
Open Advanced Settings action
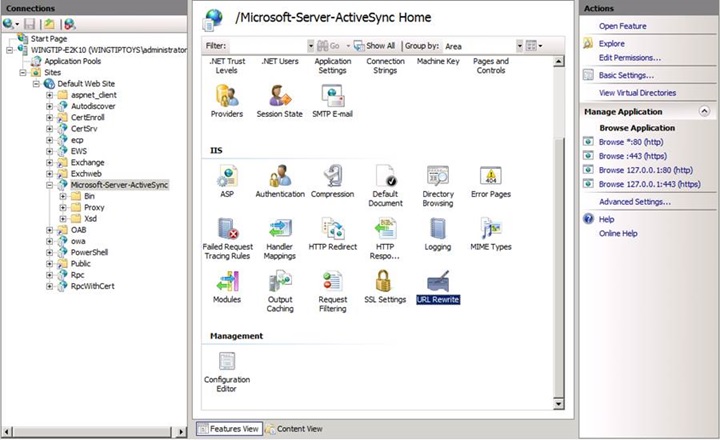pos(635,202)
